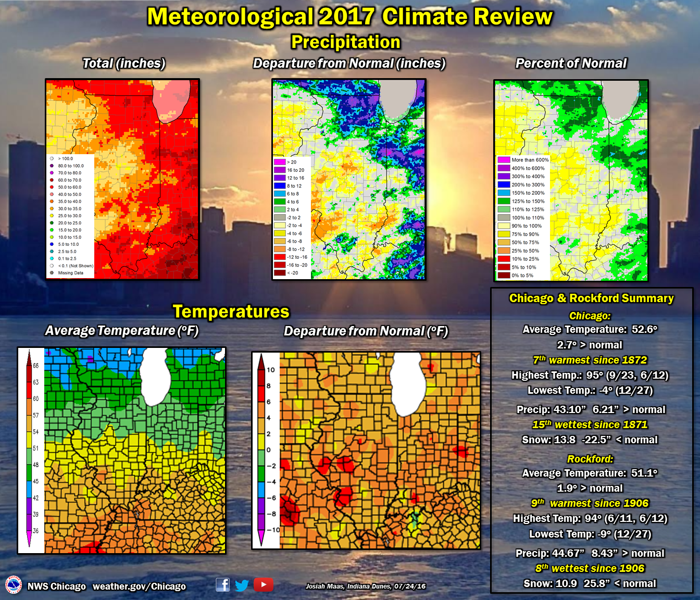Open the weather.gov/Chicago link
700x600 pixels.
[x=139, y=586]
